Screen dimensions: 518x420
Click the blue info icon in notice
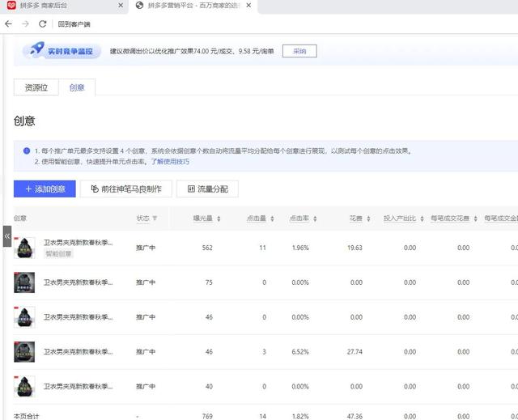coord(27,151)
